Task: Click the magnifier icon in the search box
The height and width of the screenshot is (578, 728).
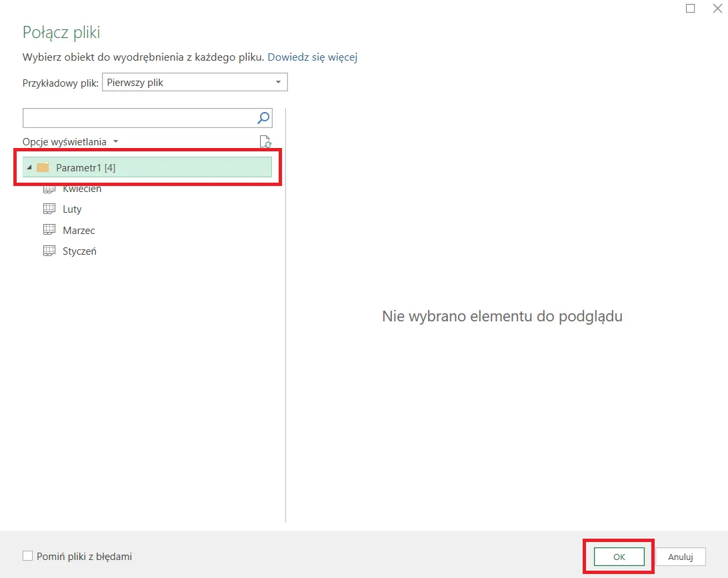Action: coord(263,118)
